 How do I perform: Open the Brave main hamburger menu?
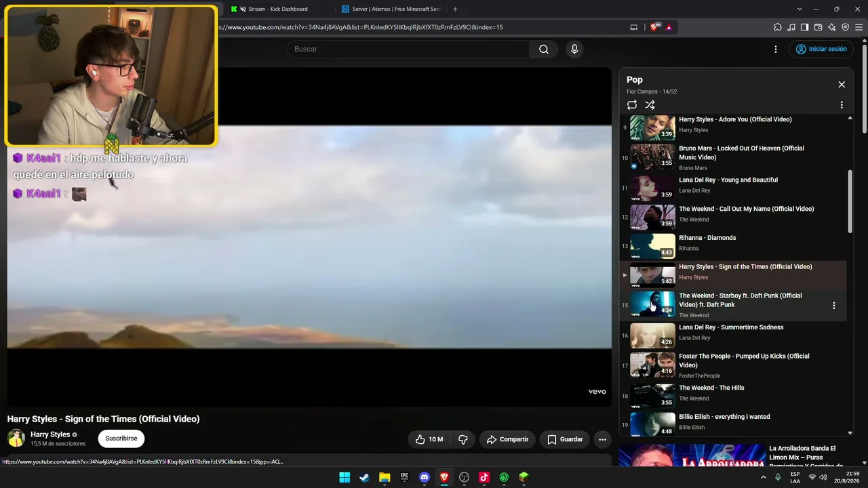(859, 27)
